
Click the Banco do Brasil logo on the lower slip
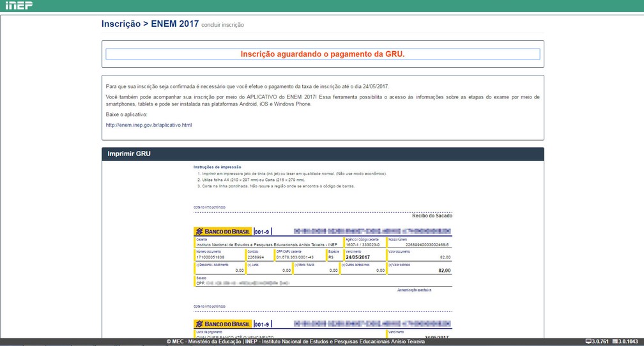tap(222, 324)
